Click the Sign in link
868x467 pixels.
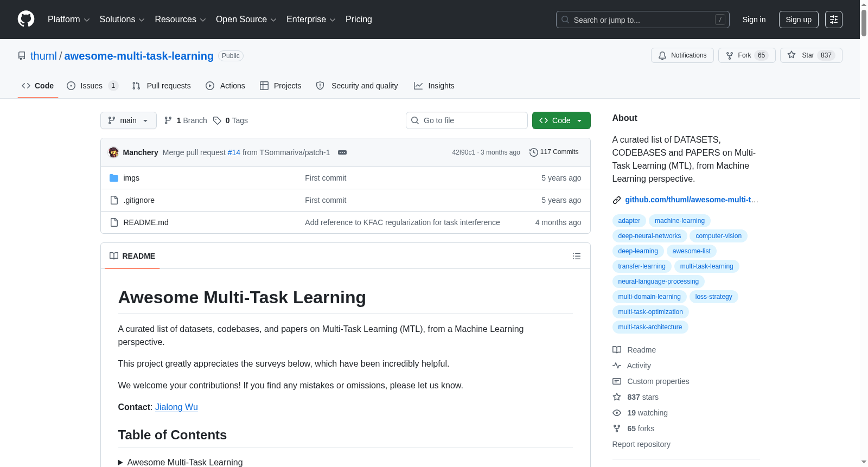[x=754, y=20]
